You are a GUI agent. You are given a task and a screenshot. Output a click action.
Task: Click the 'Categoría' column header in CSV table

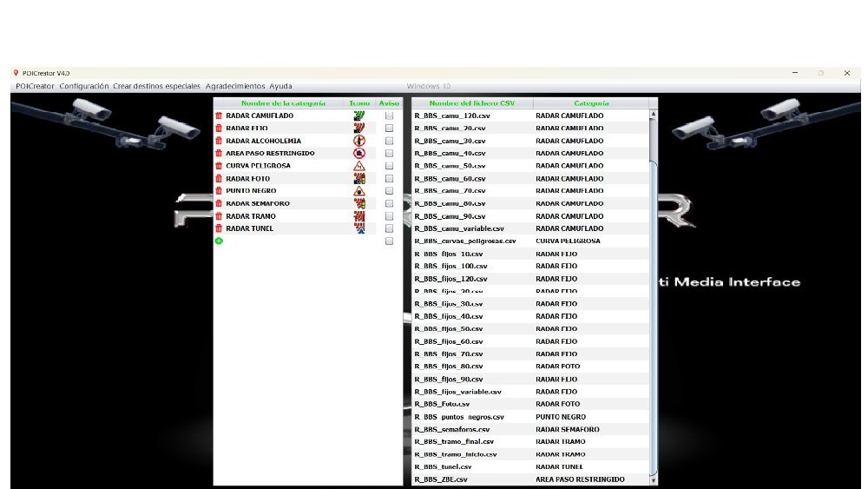pos(591,103)
